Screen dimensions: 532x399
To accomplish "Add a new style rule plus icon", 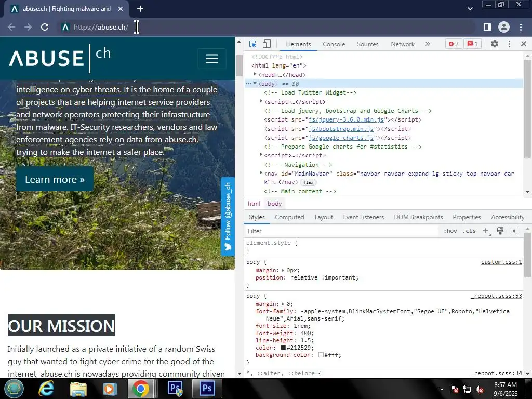I will (486, 231).
